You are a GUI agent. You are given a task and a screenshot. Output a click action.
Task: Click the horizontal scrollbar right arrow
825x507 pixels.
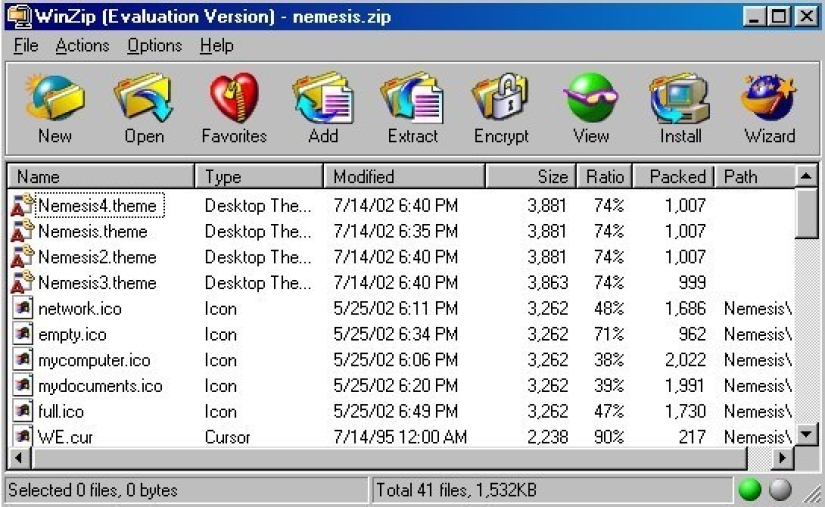pyautogui.click(x=783, y=458)
